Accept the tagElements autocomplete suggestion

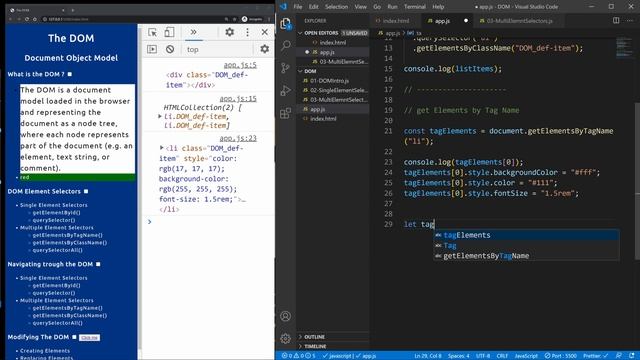(526, 235)
